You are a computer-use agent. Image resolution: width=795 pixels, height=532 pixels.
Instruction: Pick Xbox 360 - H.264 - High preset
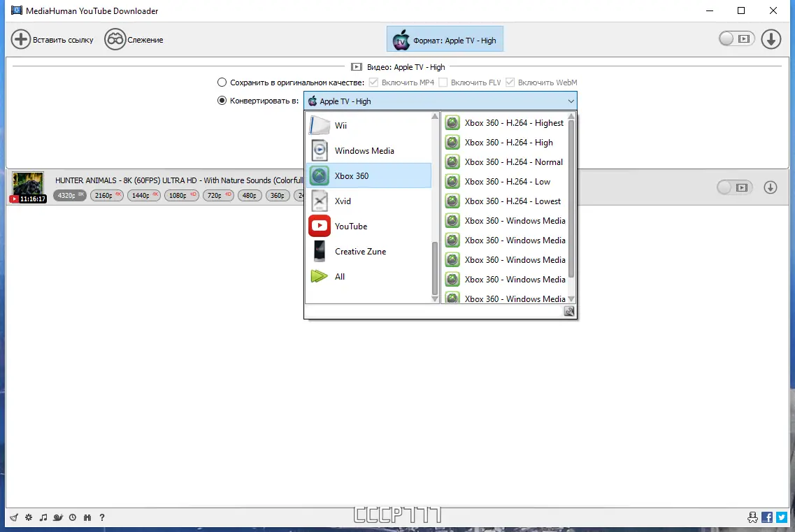[x=505, y=143]
